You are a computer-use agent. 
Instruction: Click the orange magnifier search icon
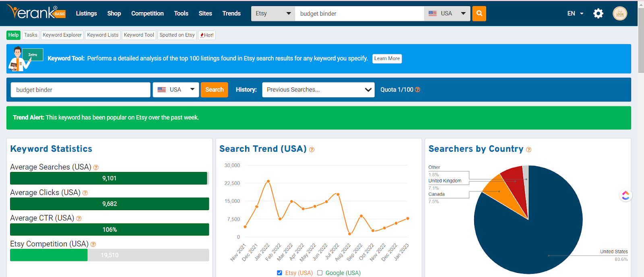click(x=479, y=13)
